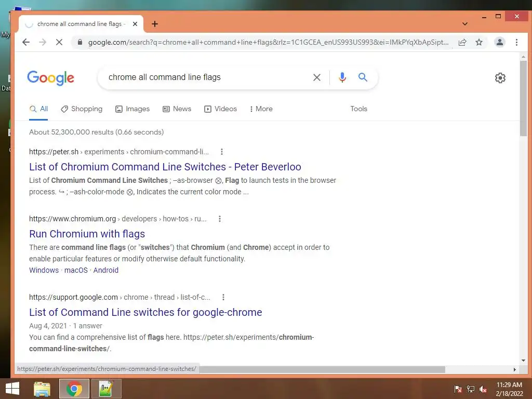The image size is (532, 399).
Task: Open options for the peter.sh result
Action: point(221,152)
